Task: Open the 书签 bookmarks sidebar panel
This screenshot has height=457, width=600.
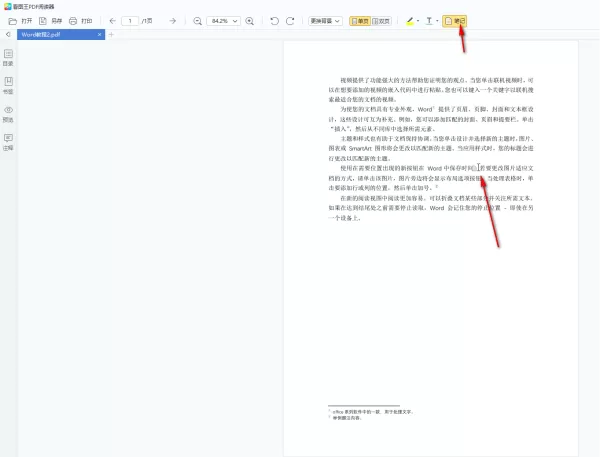Action: tap(8, 85)
